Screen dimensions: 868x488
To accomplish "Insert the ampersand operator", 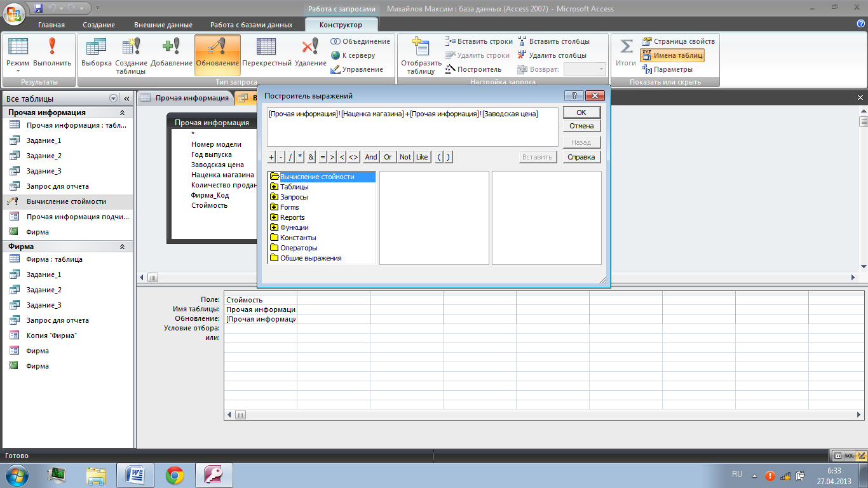I will [x=311, y=157].
